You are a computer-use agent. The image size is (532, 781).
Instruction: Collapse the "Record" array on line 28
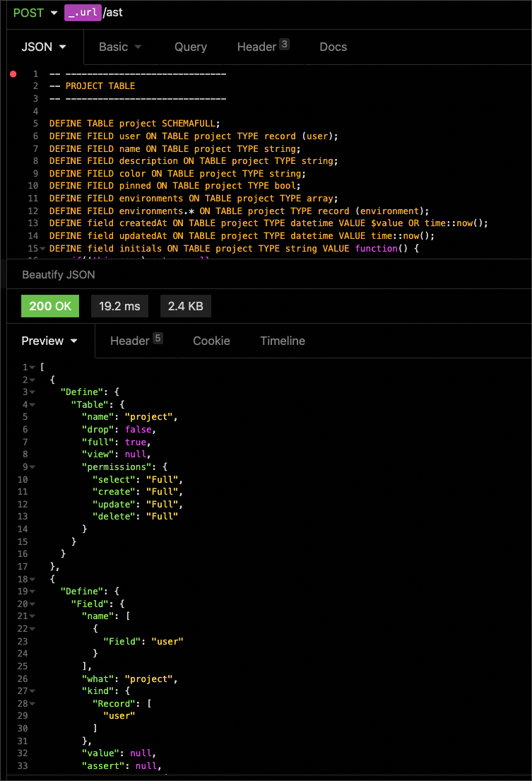[32, 703]
